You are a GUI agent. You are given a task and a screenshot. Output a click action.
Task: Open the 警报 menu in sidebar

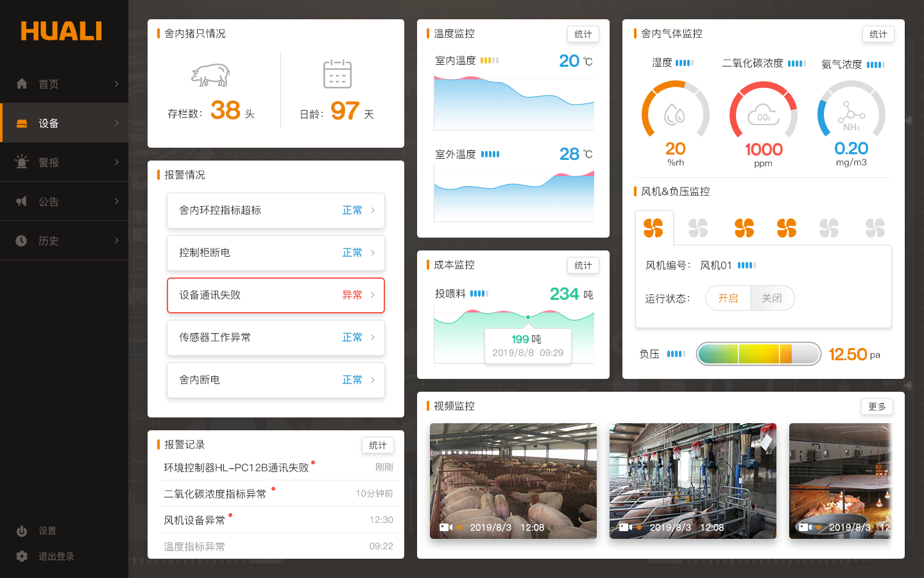(x=64, y=162)
